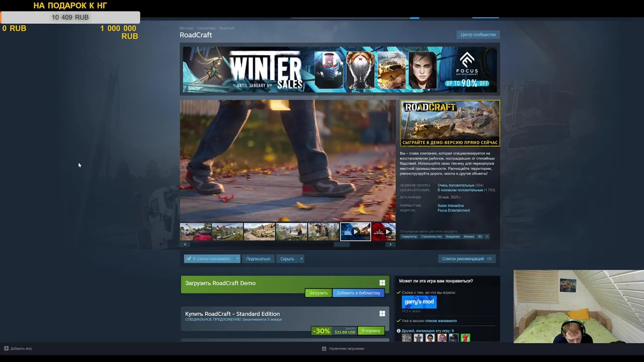Open the red sixth friend avatar

[x=465, y=338]
